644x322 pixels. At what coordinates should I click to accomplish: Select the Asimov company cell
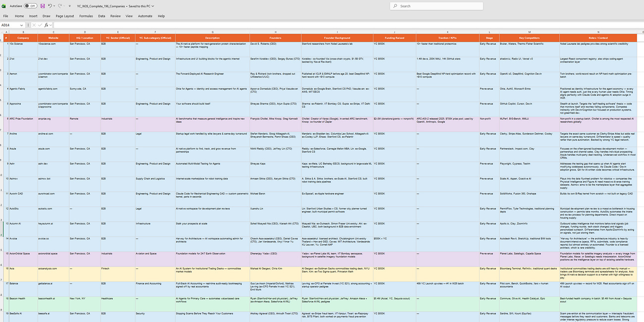(x=23, y=184)
